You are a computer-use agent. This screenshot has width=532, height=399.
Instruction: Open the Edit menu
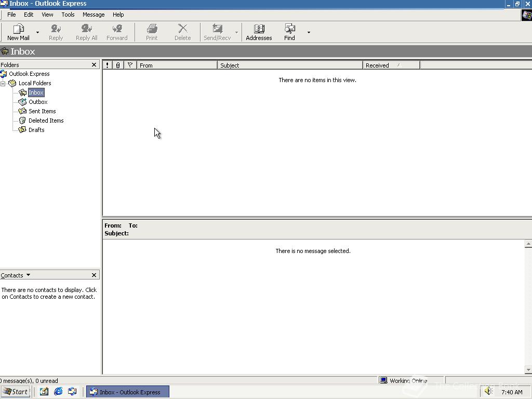point(29,15)
